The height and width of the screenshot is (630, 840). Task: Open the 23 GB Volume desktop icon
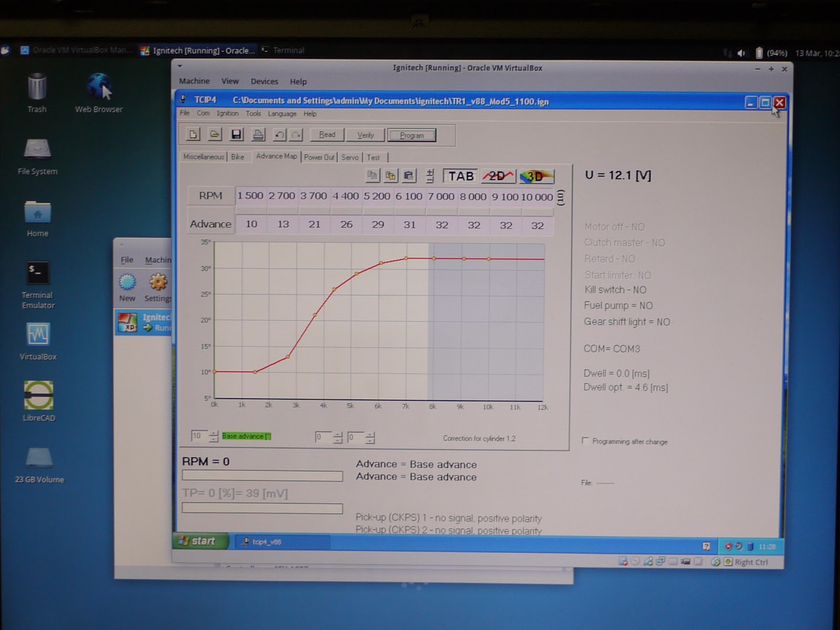pyautogui.click(x=39, y=465)
